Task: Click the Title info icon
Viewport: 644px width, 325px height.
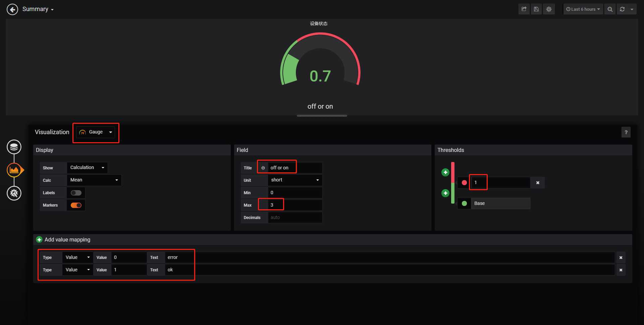Action: [x=263, y=168]
